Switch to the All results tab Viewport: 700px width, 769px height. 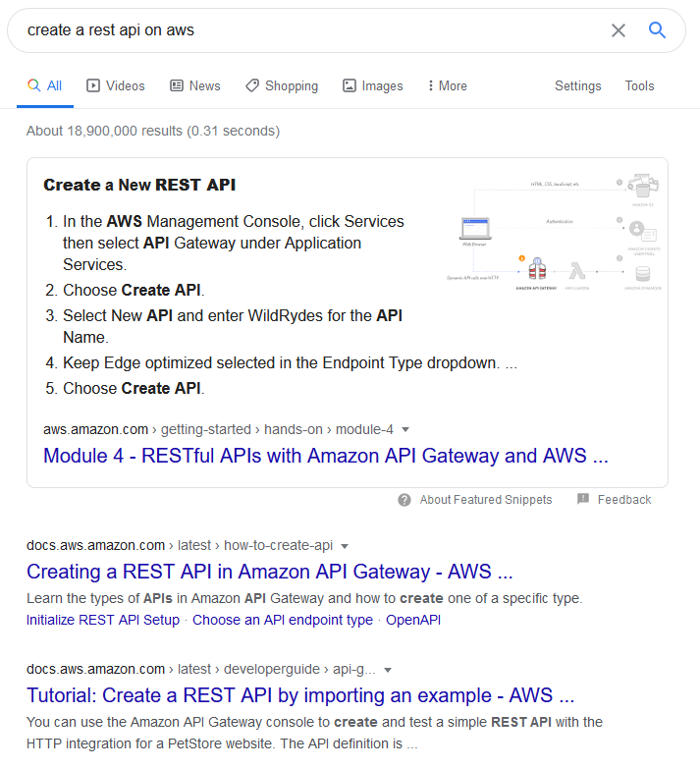(x=44, y=85)
